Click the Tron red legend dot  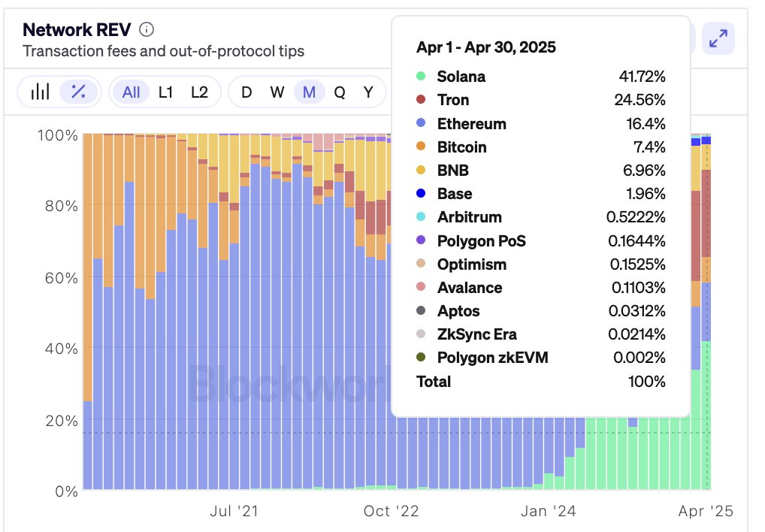(421, 99)
